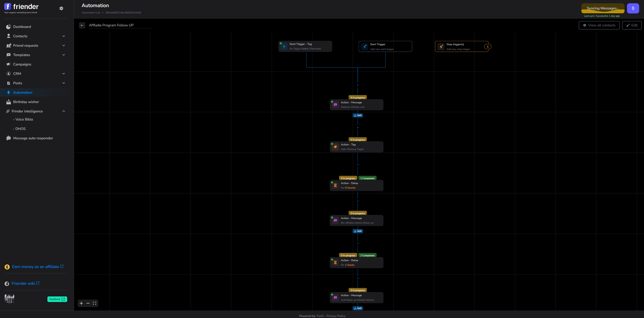Click the Action - Tag orange tag icon
The image size is (644, 318).
click(335, 147)
